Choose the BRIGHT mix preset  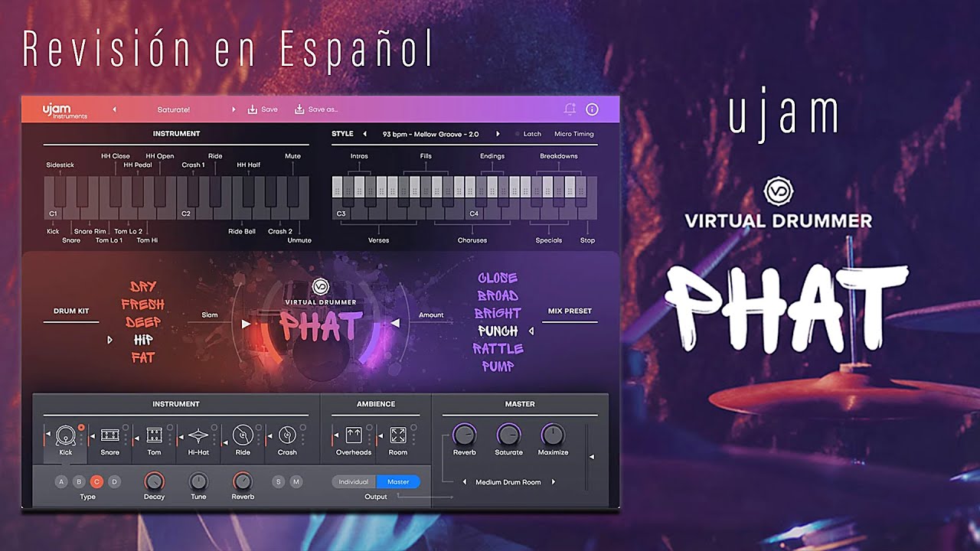coord(498,313)
